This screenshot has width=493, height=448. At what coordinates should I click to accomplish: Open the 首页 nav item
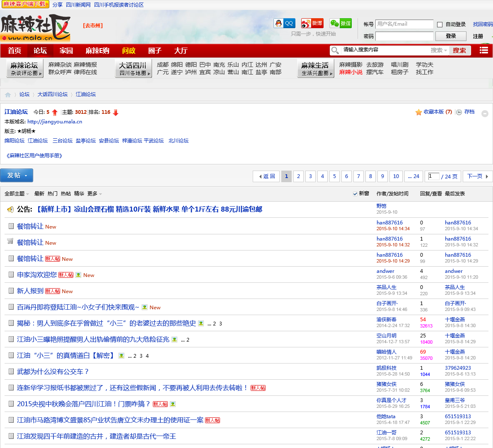pyautogui.click(x=15, y=51)
